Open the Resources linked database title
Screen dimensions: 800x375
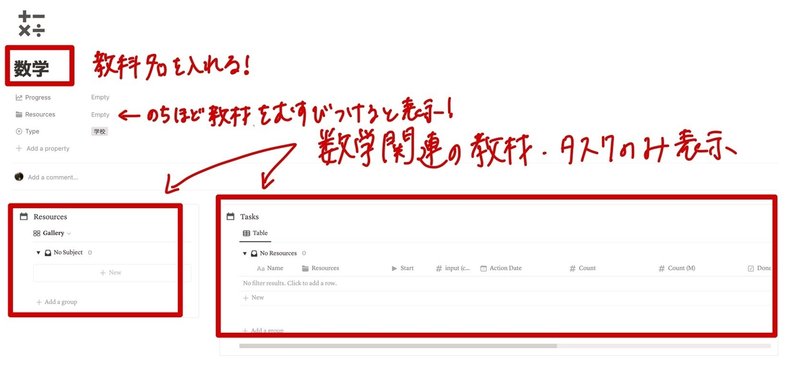click(x=50, y=217)
